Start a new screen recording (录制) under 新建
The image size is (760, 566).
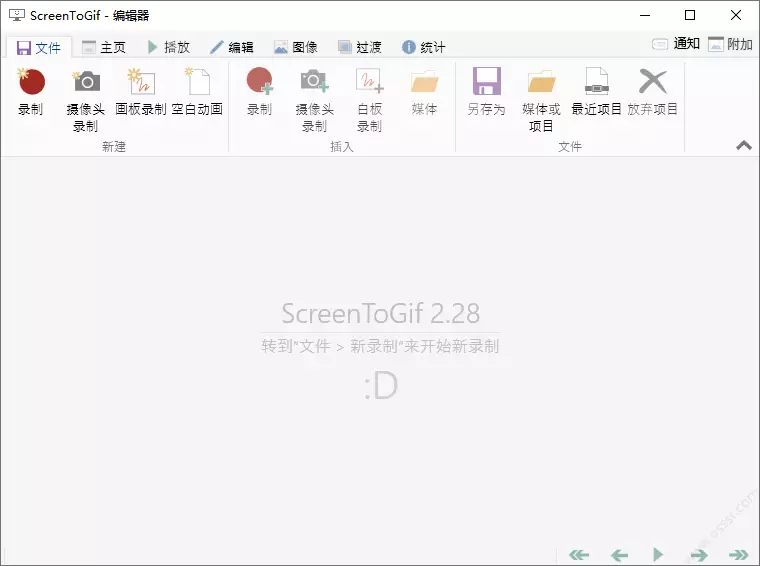[x=31, y=92]
